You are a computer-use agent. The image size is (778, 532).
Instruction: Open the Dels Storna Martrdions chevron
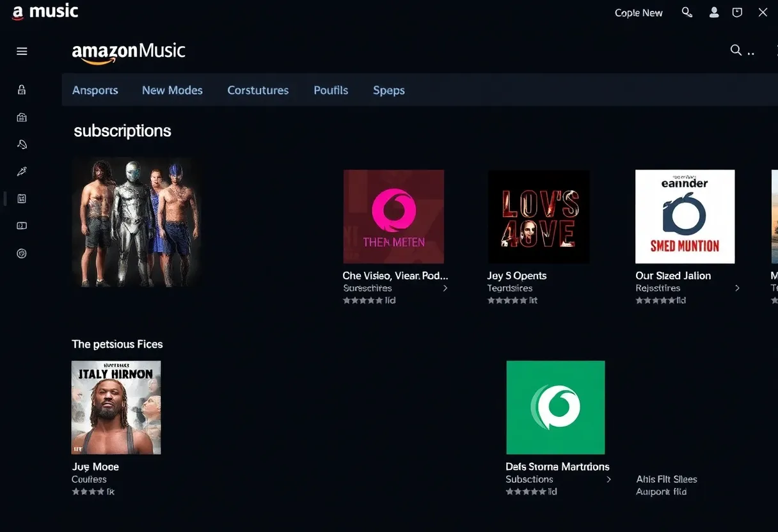pyautogui.click(x=608, y=479)
